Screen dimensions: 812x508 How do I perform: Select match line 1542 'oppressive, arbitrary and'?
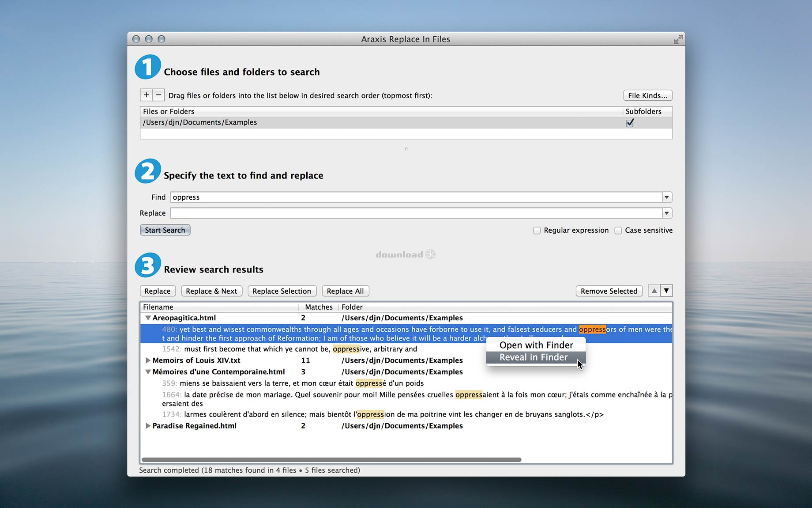(406, 349)
